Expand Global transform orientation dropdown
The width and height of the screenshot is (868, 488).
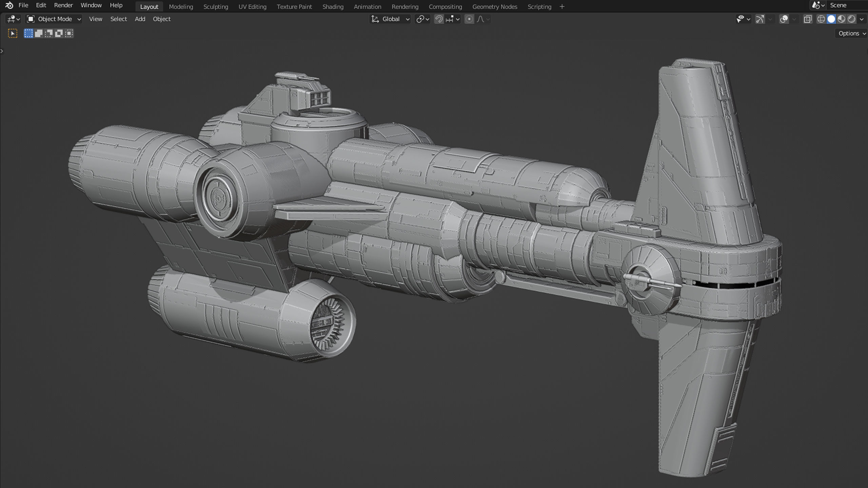tap(390, 19)
